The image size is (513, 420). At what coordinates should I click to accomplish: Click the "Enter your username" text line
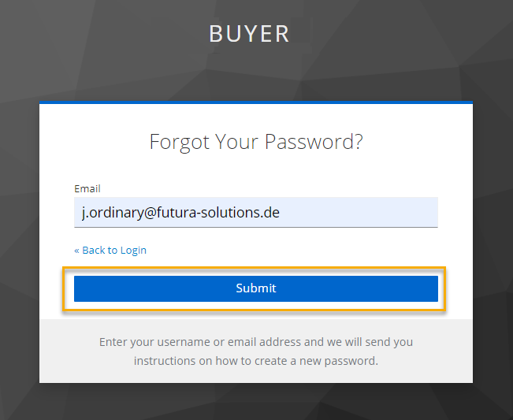click(256, 342)
